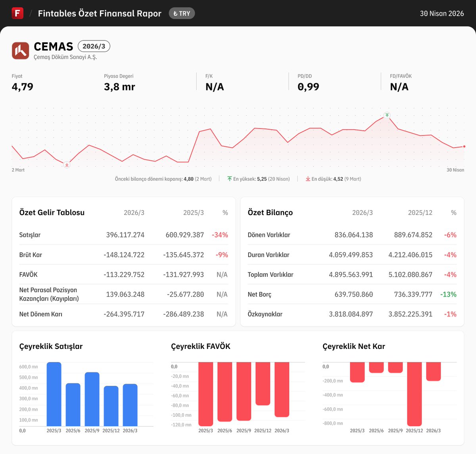Click FAVÖK 2025/3 value -131.927.993
The height and width of the screenshot is (454, 476).
[184, 274]
